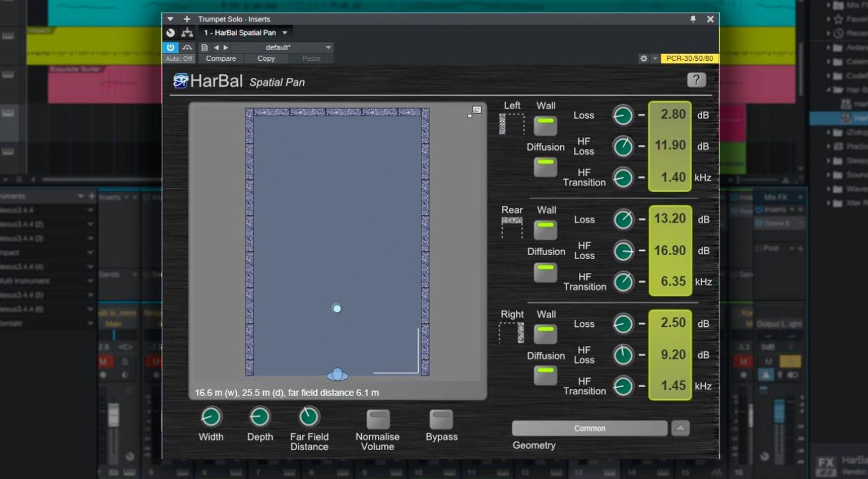Screen dimensions: 868x479
Task: Click the Geometry up arrow button
Action: [x=680, y=428]
